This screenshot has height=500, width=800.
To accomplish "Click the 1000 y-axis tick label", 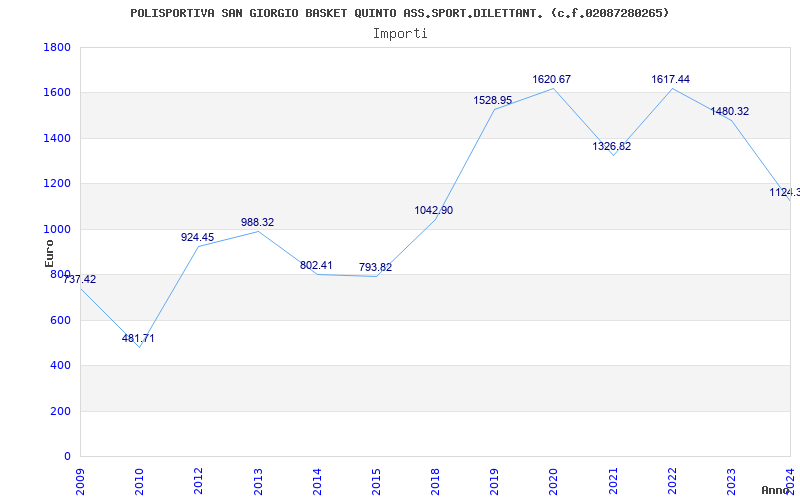I will pyautogui.click(x=57, y=229).
